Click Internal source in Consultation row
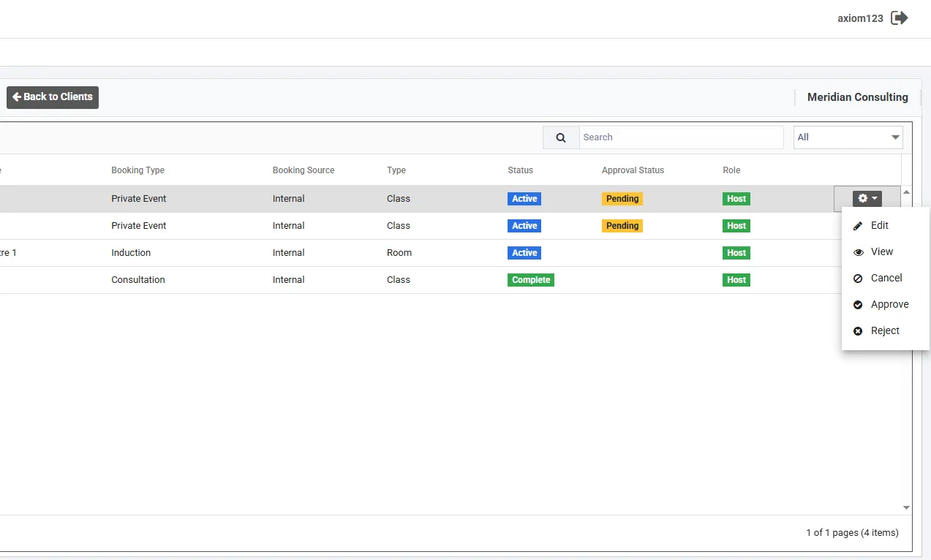The height and width of the screenshot is (560, 931). [x=289, y=280]
